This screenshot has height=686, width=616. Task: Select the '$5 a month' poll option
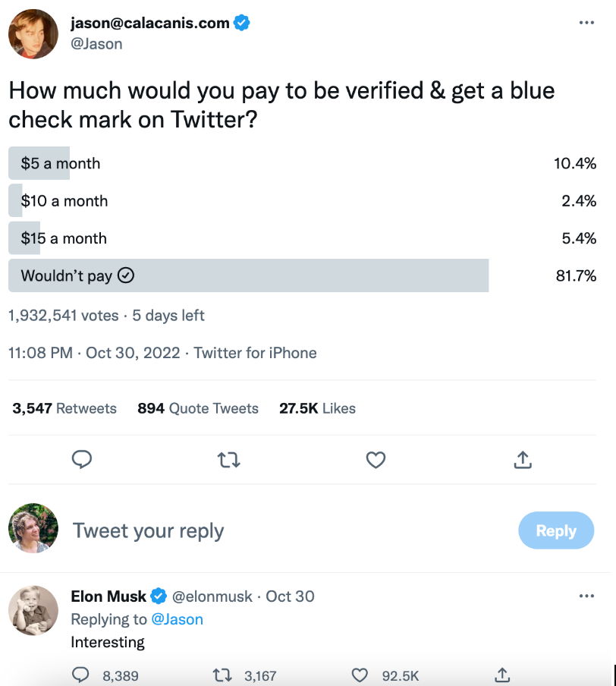[x=61, y=163]
